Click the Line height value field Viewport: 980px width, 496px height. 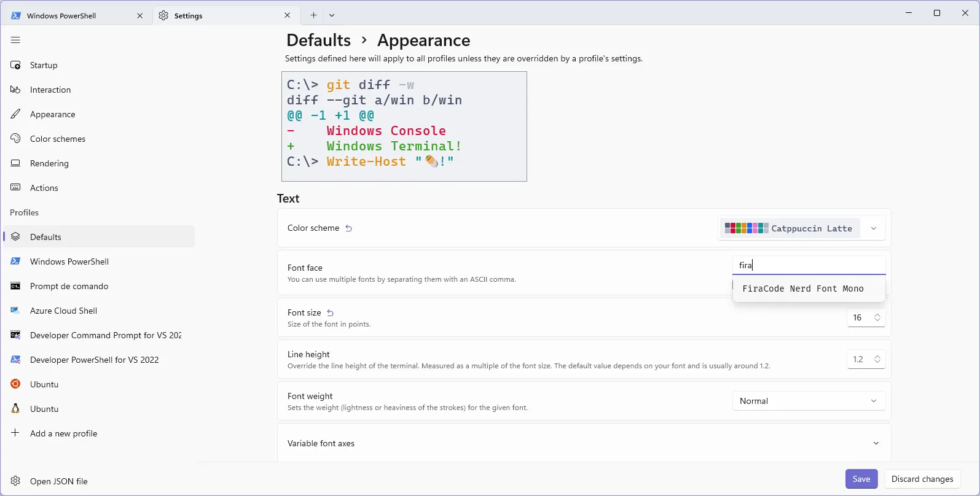point(858,359)
